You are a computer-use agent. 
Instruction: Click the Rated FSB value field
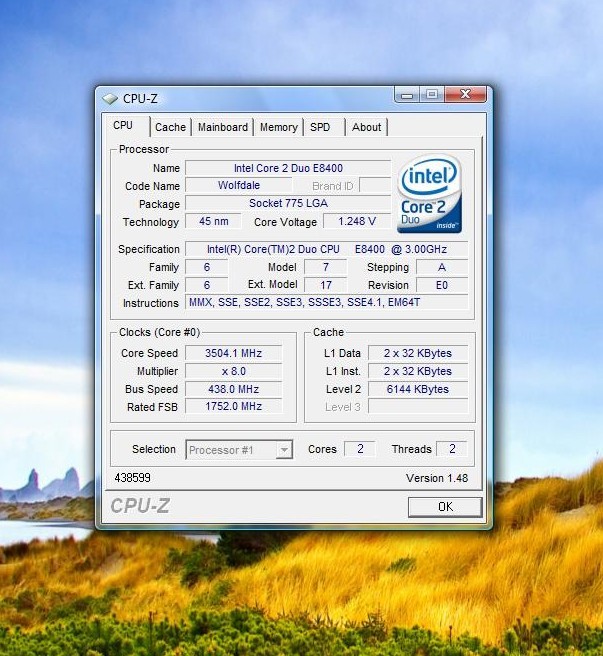coord(233,407)
